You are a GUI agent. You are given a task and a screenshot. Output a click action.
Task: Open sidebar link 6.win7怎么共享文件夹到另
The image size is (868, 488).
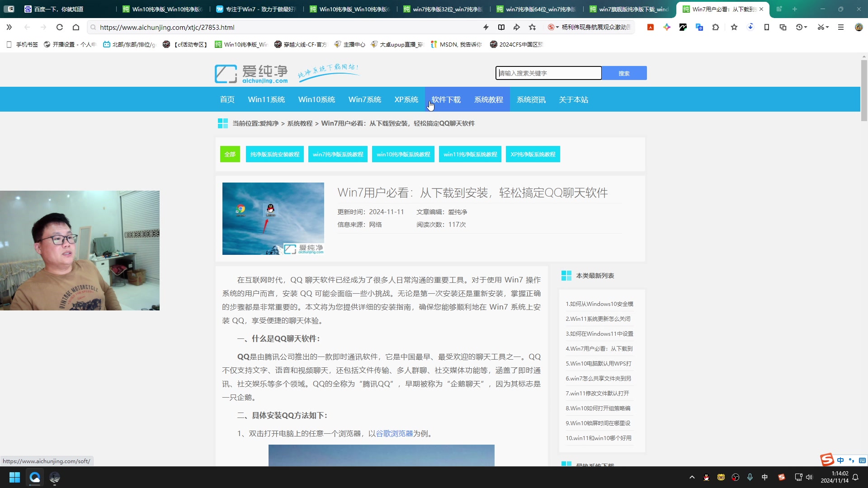[599, 379]
